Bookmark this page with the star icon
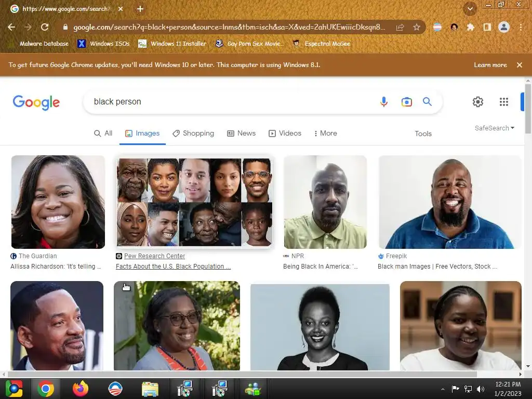The image size is (532, 399). (x=417, y=27)
